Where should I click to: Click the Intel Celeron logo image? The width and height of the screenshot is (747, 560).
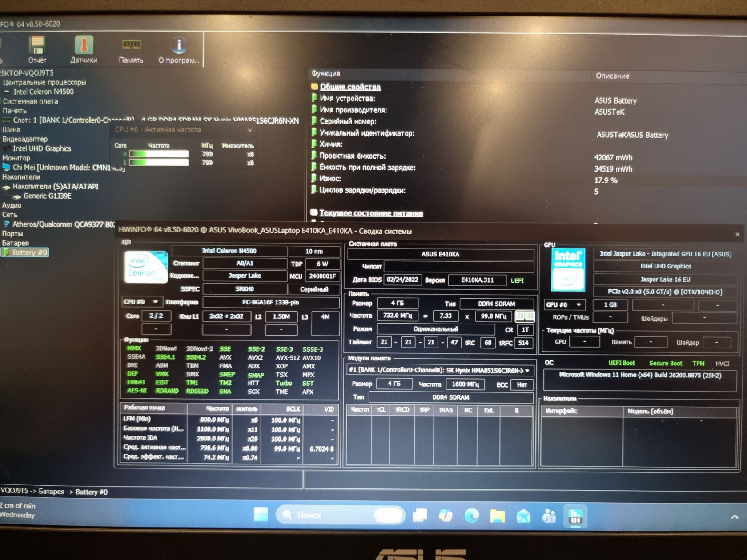pyautogui.click(x=146, y=267)
